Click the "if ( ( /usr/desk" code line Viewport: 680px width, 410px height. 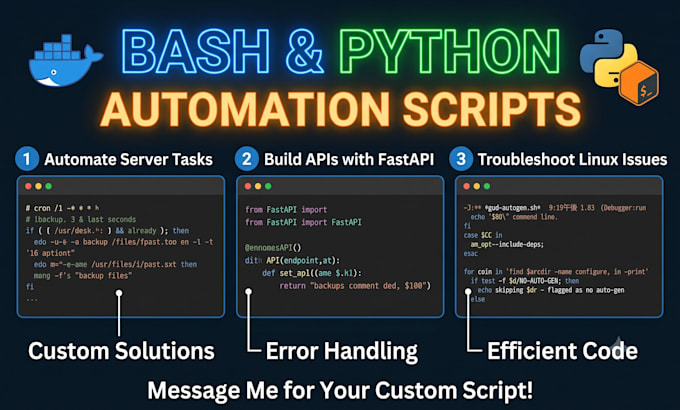point(107,231)
